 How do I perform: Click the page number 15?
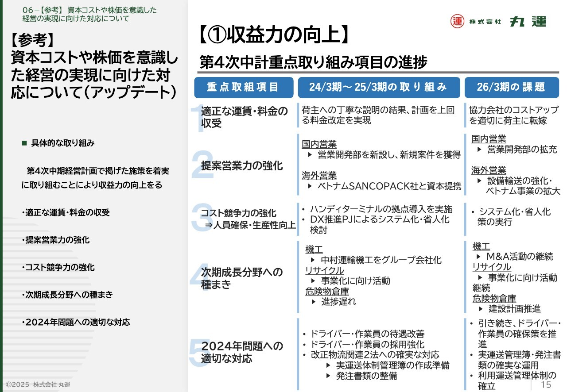pos(546,384)
